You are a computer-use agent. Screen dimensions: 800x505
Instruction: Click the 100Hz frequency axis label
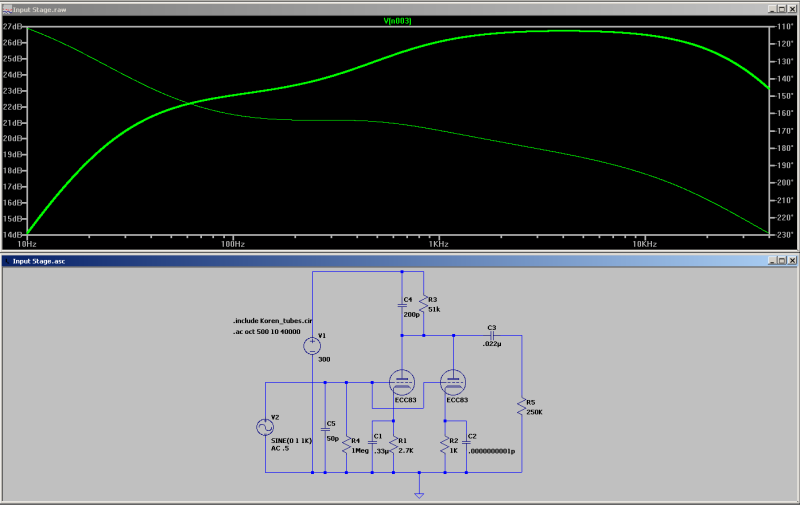tap(233, 244)
